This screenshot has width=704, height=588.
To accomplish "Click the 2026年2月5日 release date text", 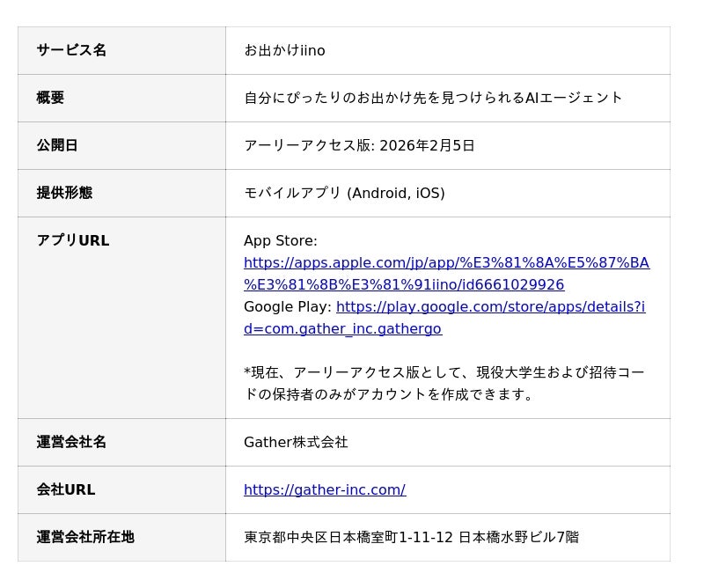I will 427,146.
